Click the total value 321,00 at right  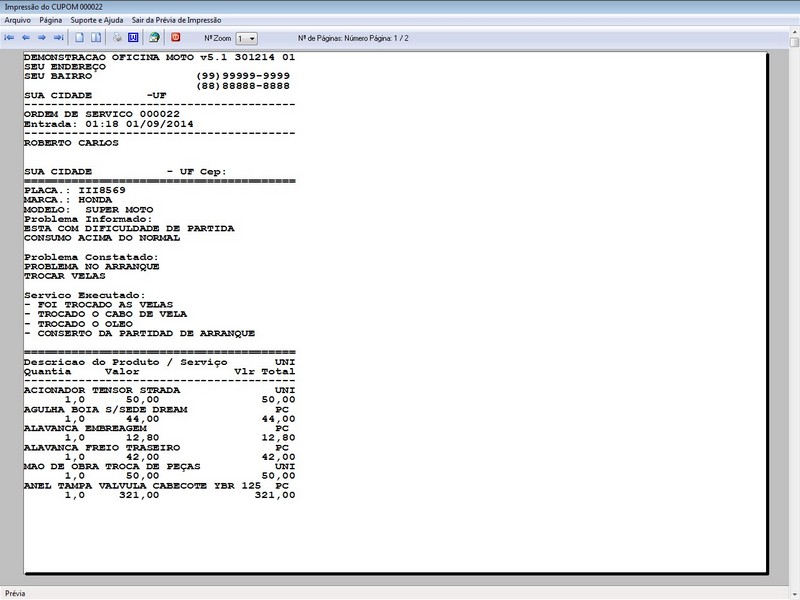click(275, 495)
